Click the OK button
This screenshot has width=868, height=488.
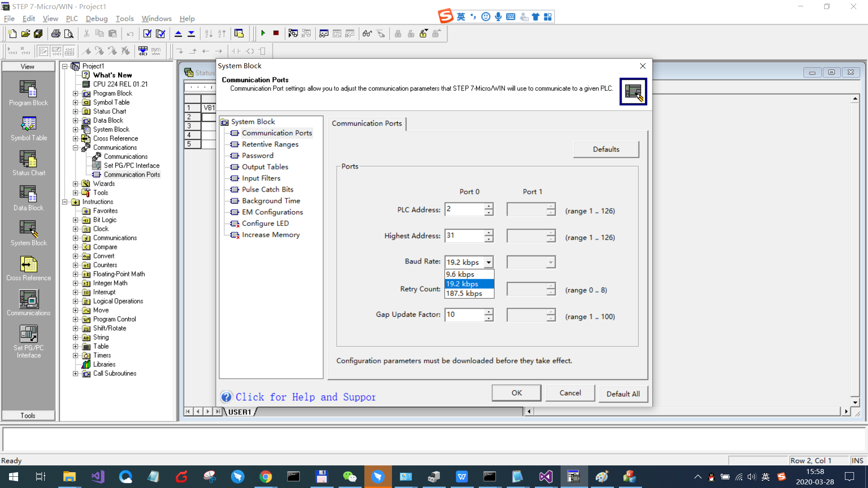tap(516, 393)
